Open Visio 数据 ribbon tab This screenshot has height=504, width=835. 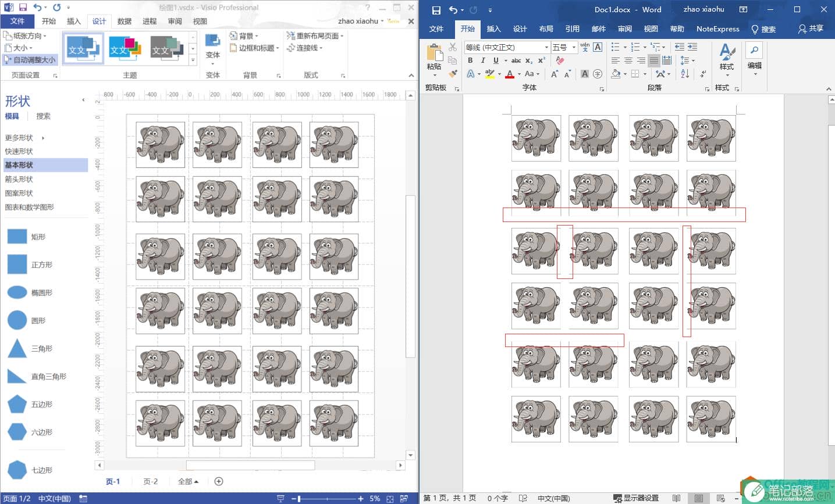click(x=125, y=22)
